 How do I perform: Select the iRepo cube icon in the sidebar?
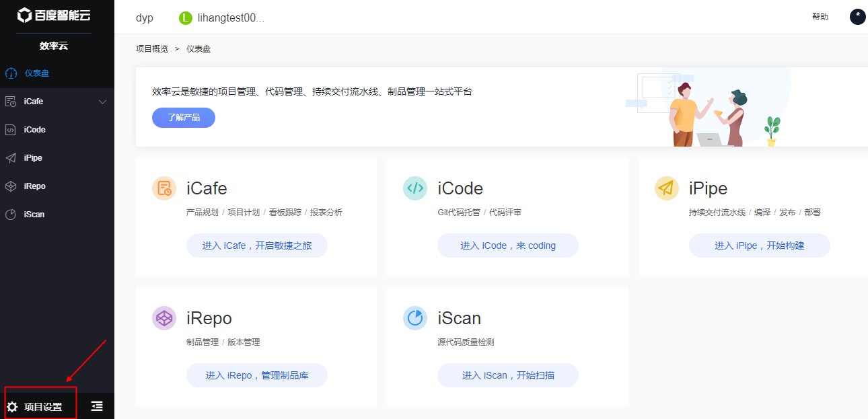point(11,186)
